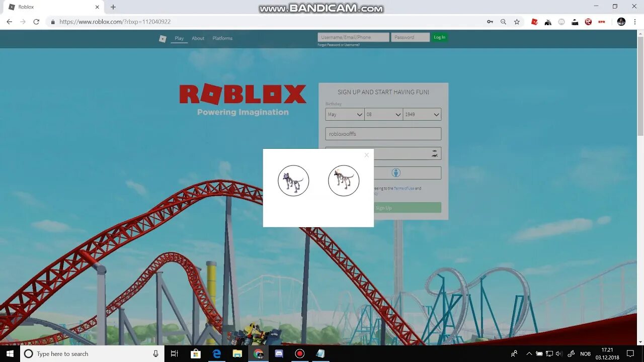Screen dimensions: 644x362
Task: Open Forgot Password or Username link
Action: pyautogui.click(x=339, y=45)
